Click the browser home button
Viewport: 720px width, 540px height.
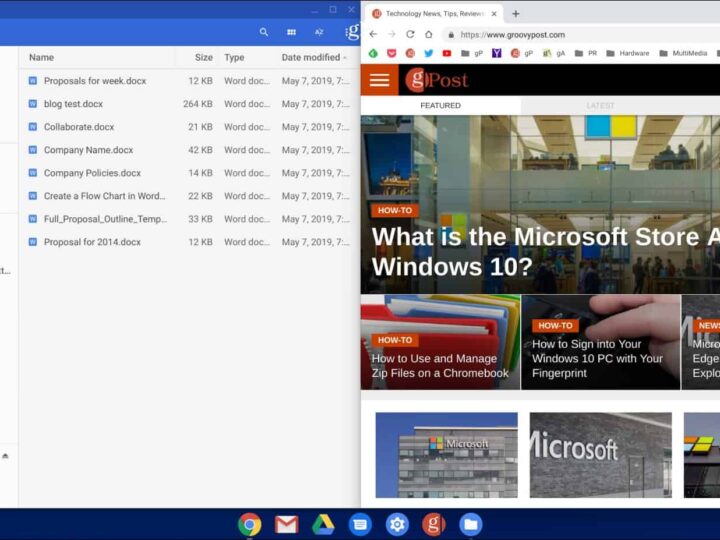(428, 34)
